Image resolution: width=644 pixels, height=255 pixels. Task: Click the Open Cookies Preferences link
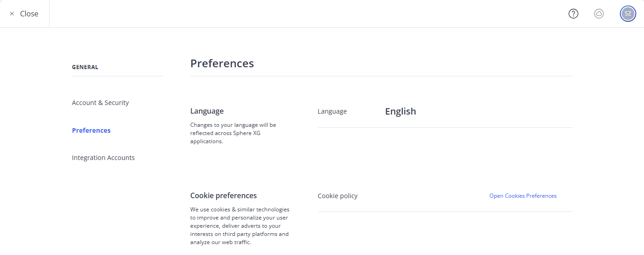coord(523,196)
